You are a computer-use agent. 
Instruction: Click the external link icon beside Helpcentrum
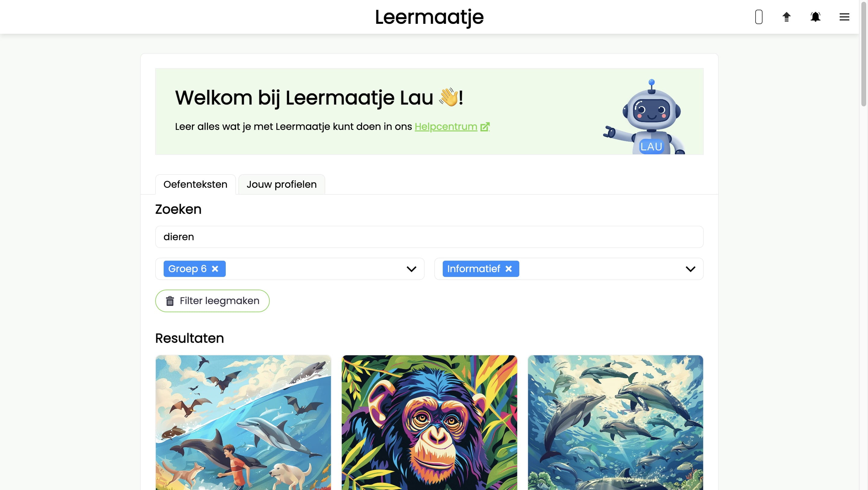click(x=485, y=127)
